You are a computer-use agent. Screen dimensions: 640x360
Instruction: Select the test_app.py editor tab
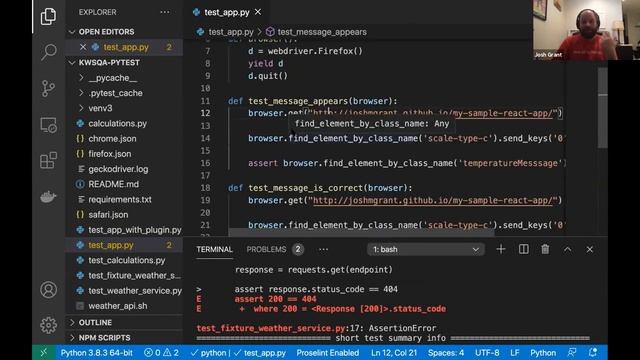click(x=227, y=12)
